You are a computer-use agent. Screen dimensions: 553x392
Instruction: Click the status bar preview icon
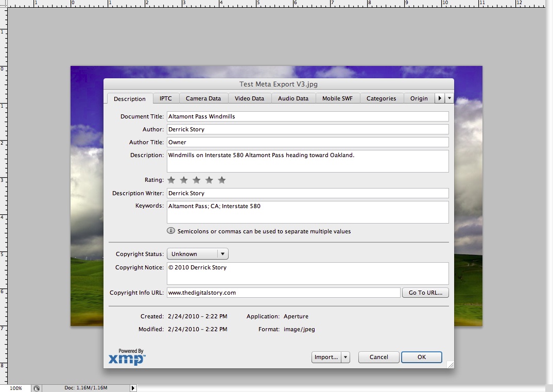click(x=37, y=388)
